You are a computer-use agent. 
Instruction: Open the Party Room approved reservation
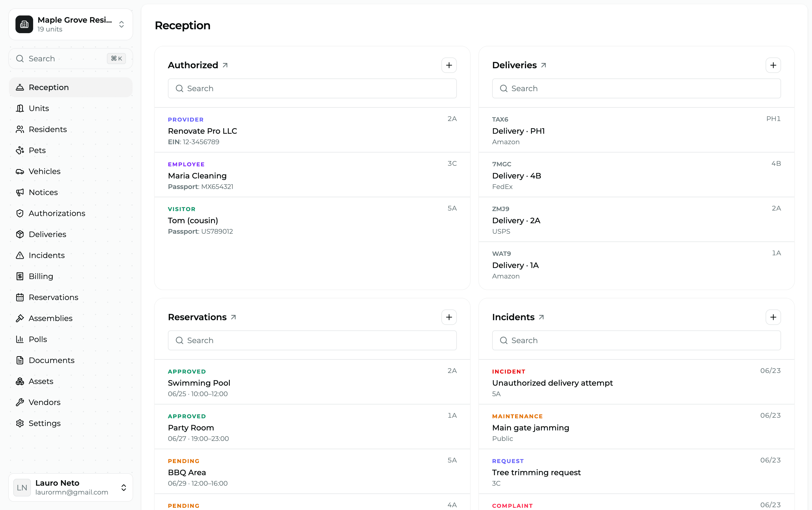point(312,427)
